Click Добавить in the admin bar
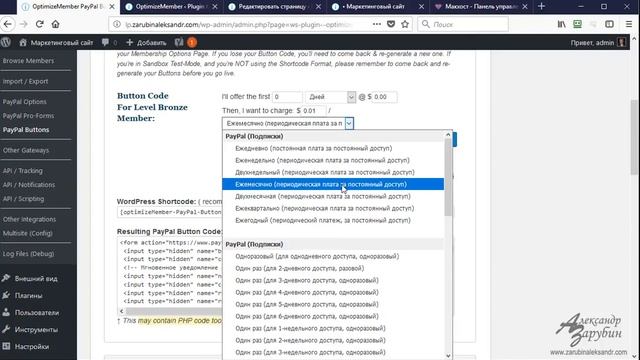Image resolution: width=640 pixels, height=360 pixels. coord(147,42)
